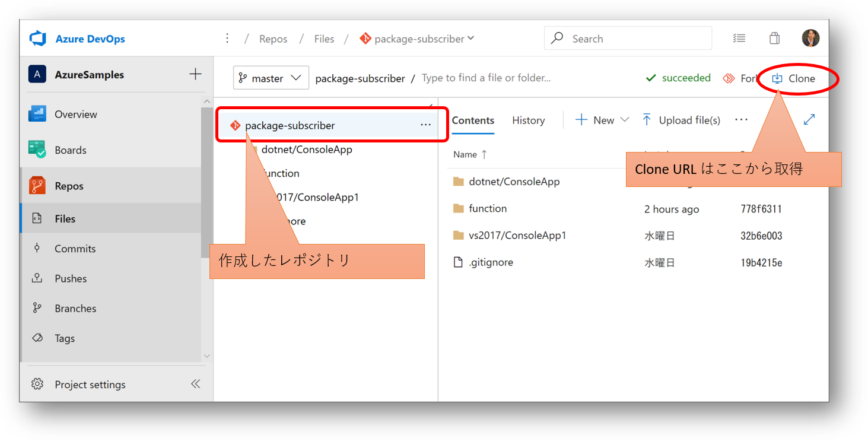Open the work items list icon

(x=739, y=39)
